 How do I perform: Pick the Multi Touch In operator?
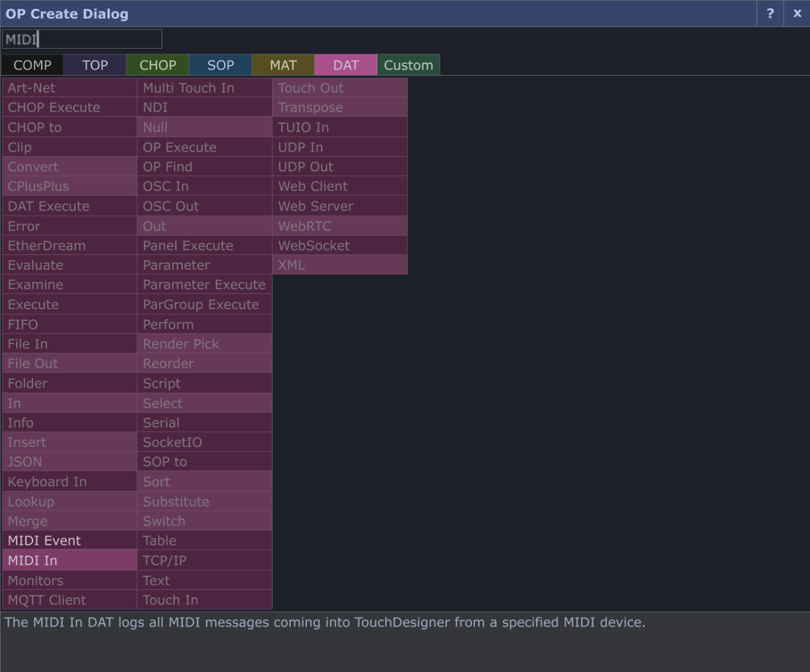204,88
